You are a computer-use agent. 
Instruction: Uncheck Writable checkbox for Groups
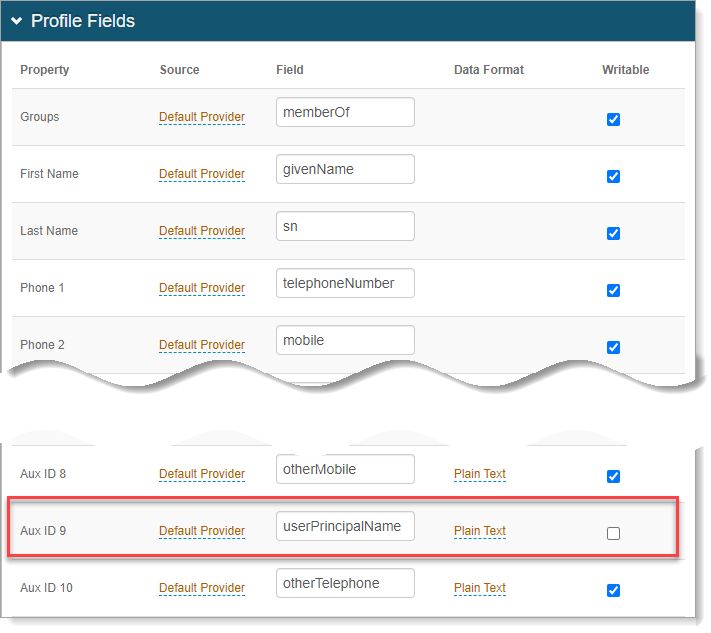coord(613,119)
